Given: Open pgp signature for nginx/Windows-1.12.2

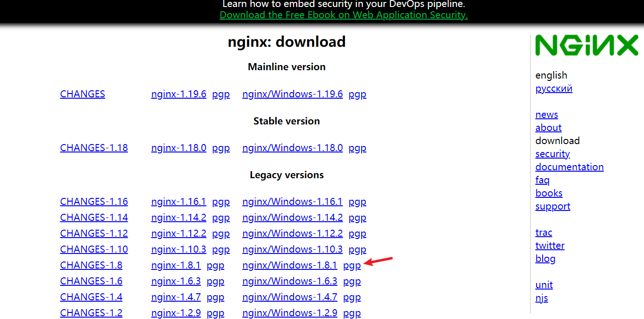Looking at the screenshot, I should [358, 234].
